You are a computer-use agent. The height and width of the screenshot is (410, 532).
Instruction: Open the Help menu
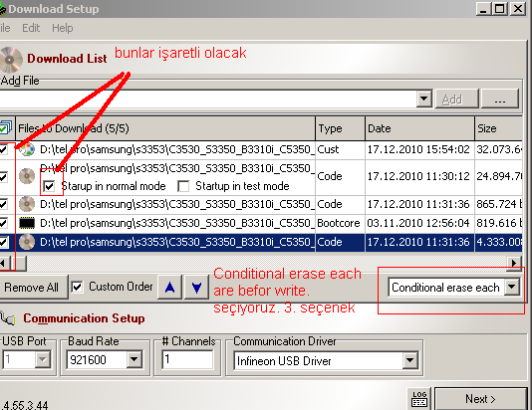click(x=63, y=28)
